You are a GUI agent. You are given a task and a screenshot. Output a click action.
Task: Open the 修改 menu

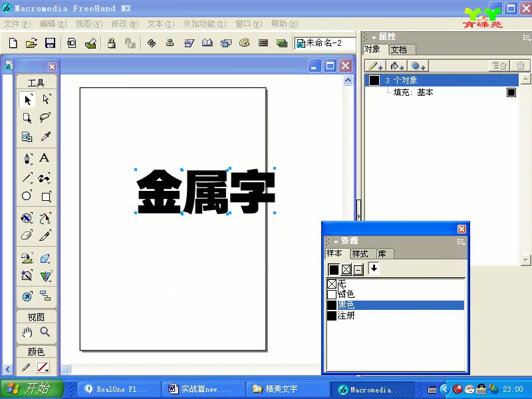[x=125, y=24]
